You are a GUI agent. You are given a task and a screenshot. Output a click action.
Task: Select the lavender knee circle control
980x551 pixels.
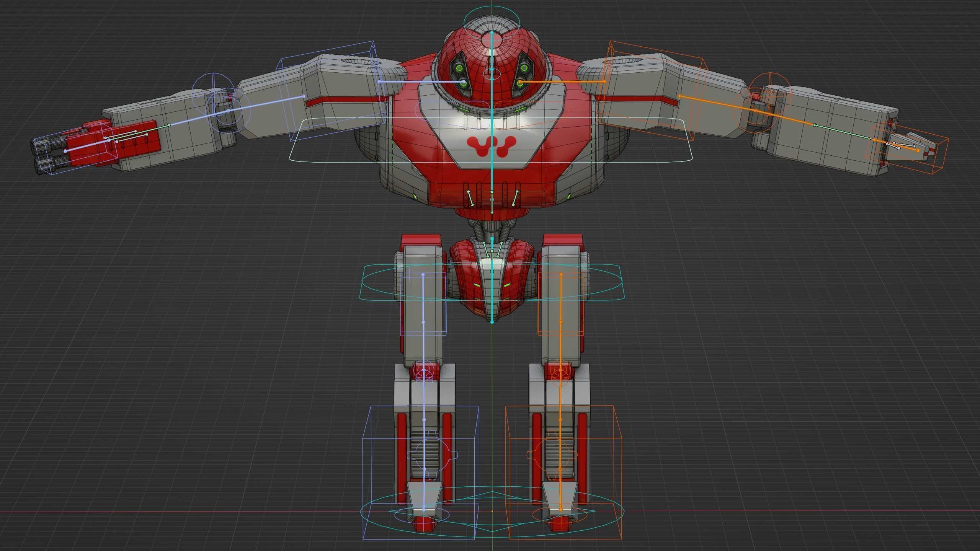click(x=424, y=371)
